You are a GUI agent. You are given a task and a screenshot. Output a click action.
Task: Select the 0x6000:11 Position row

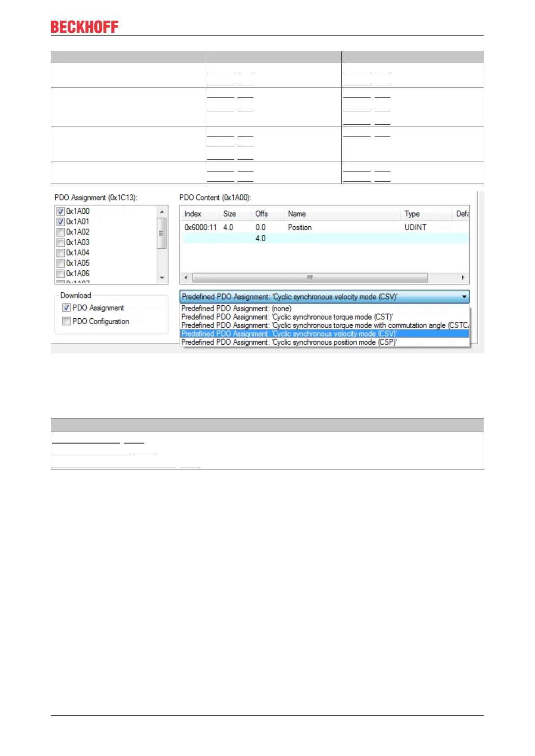(325, 228)
